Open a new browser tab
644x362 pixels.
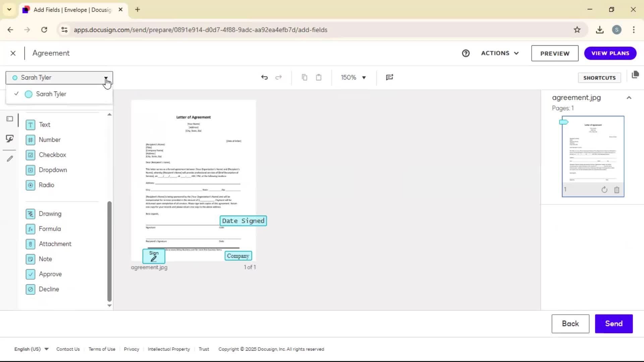click(x=138, y=9)
